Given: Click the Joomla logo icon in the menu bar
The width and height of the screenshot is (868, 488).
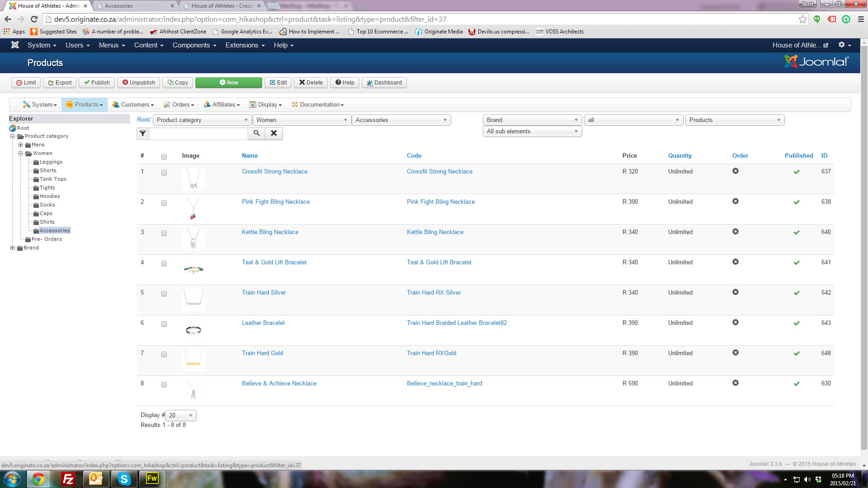Looking at the screenshot, I should coord(15,45).
